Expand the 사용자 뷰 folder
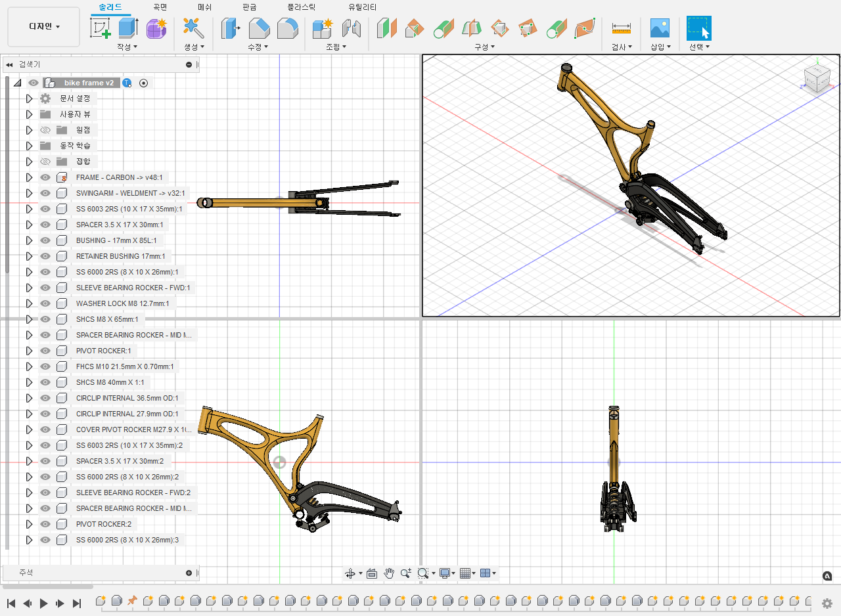Image resolution: width=841 pixels, height=616 pixels. [x=29, y=114]
